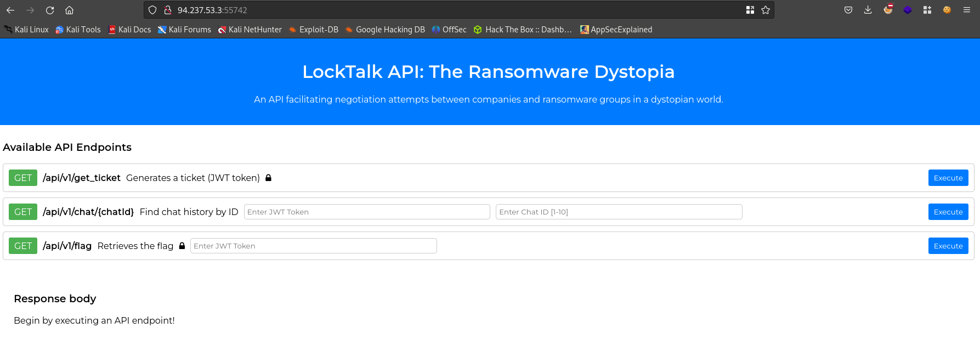Click the GET badge for get_ticket
This screenshot has height=350, width=980.
click(23, 178)
